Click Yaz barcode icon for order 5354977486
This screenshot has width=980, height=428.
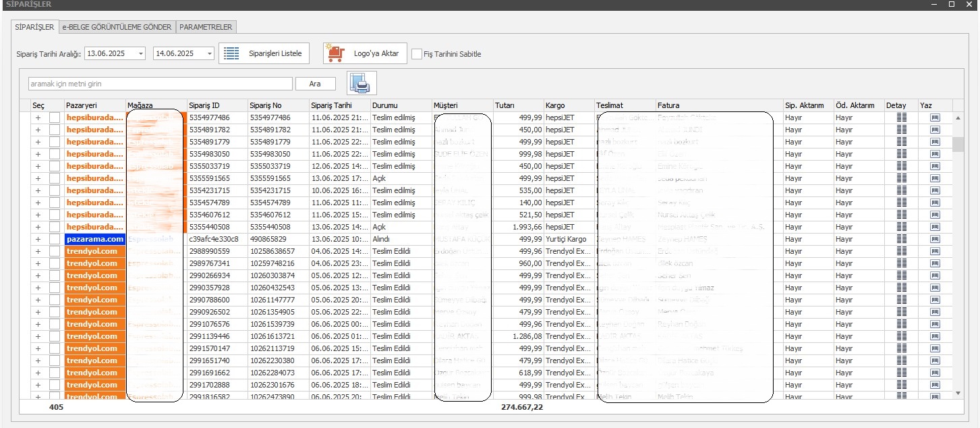935,117
